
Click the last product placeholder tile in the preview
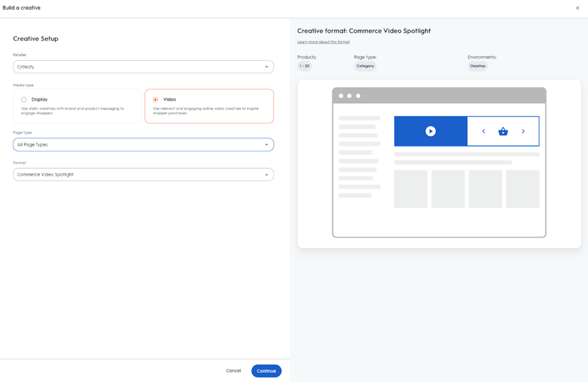[x=523, y=189]
